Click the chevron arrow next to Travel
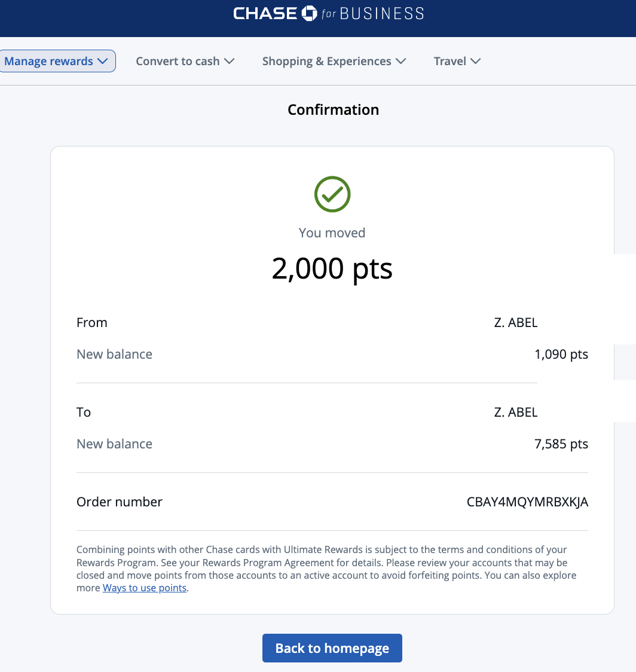 476,62
